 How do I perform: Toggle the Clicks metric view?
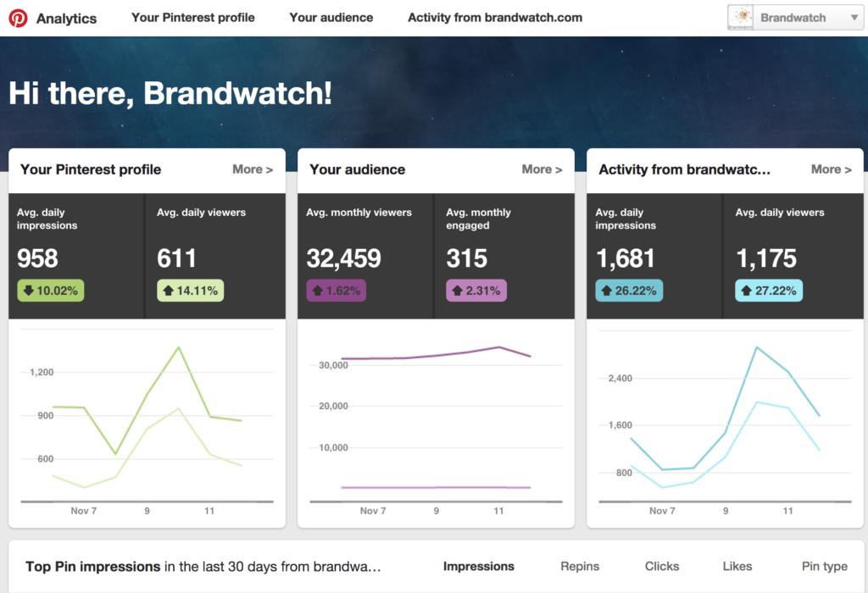pos(661,566)
